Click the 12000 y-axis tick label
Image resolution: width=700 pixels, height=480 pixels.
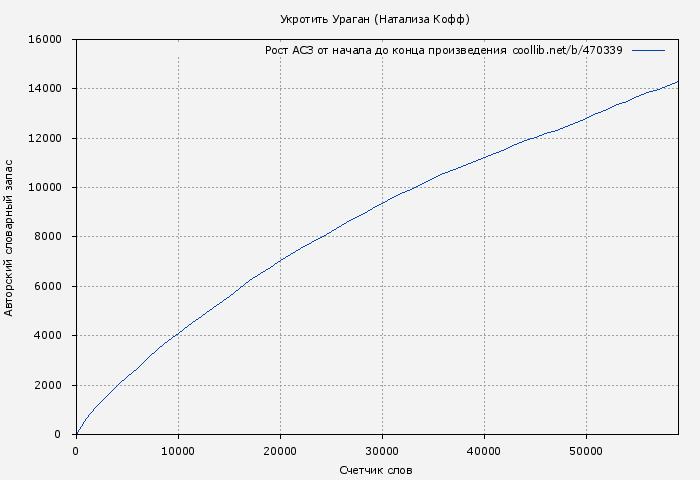point(46,139)
